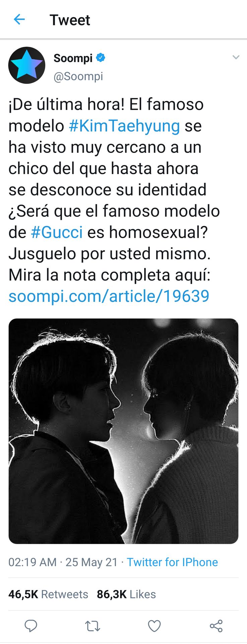Tap the 25 May 21 date
The height and width of the screenshot is (644, 247).
point(91,562)
